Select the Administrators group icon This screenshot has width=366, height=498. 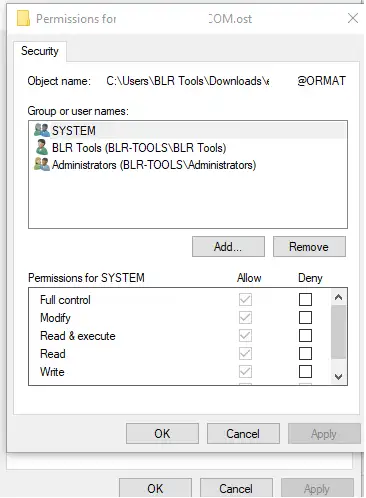[42, 164]
